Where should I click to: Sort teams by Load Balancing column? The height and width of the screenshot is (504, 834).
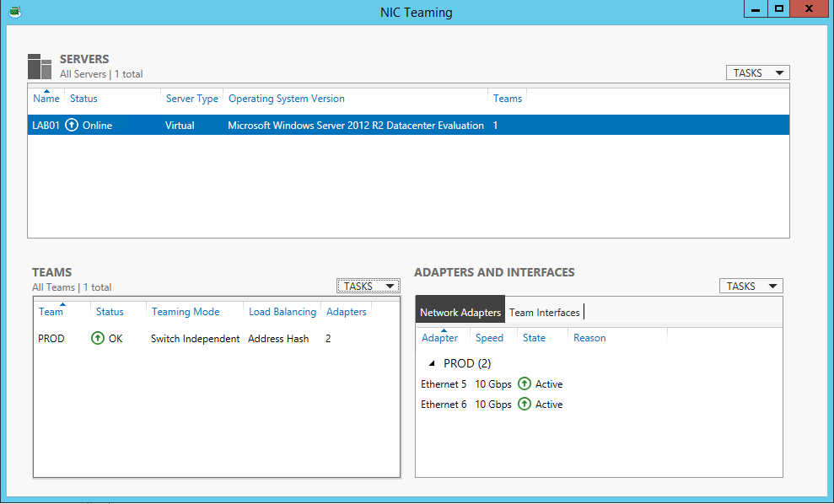(282, 312)
